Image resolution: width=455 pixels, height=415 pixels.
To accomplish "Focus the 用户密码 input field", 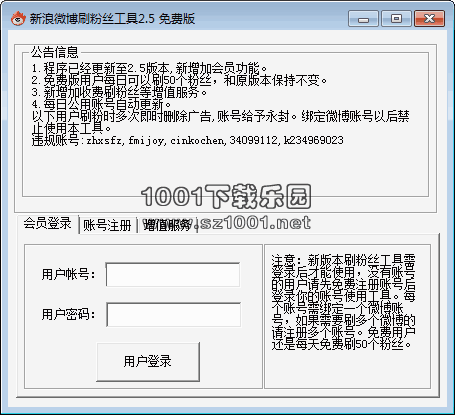I will [173, 315].
